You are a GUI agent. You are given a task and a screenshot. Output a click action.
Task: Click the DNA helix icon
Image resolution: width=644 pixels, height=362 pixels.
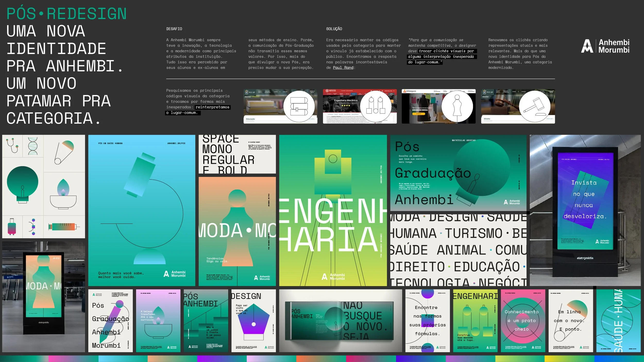[33, 146]
